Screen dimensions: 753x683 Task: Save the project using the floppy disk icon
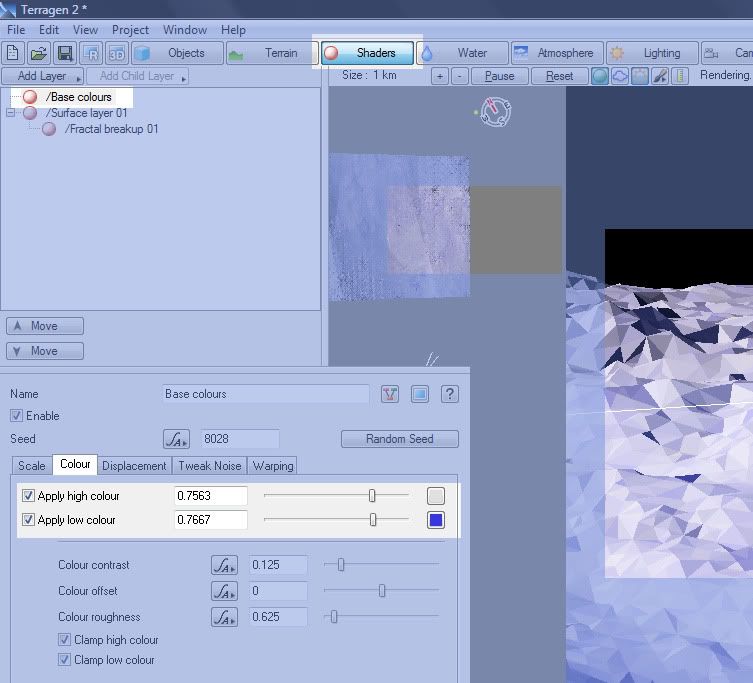point(65,53)
